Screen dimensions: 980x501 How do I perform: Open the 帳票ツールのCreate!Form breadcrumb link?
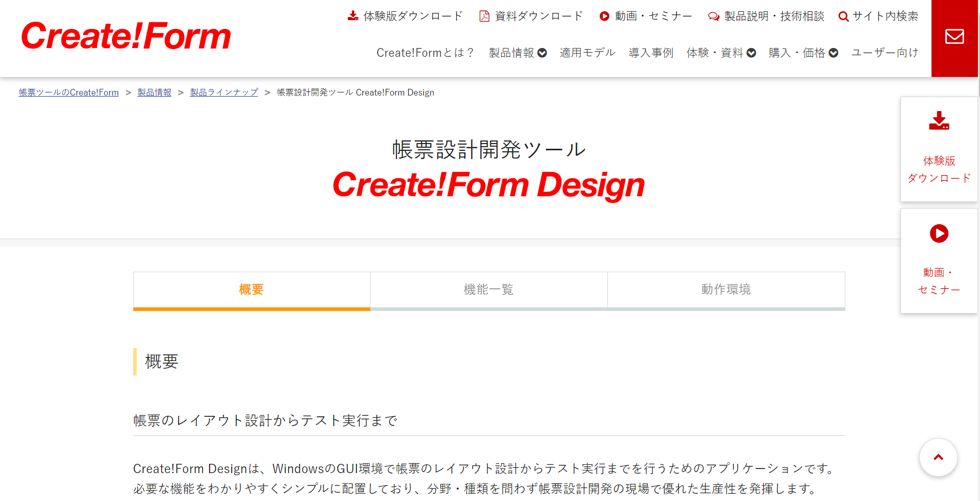[x=68, y=92]
